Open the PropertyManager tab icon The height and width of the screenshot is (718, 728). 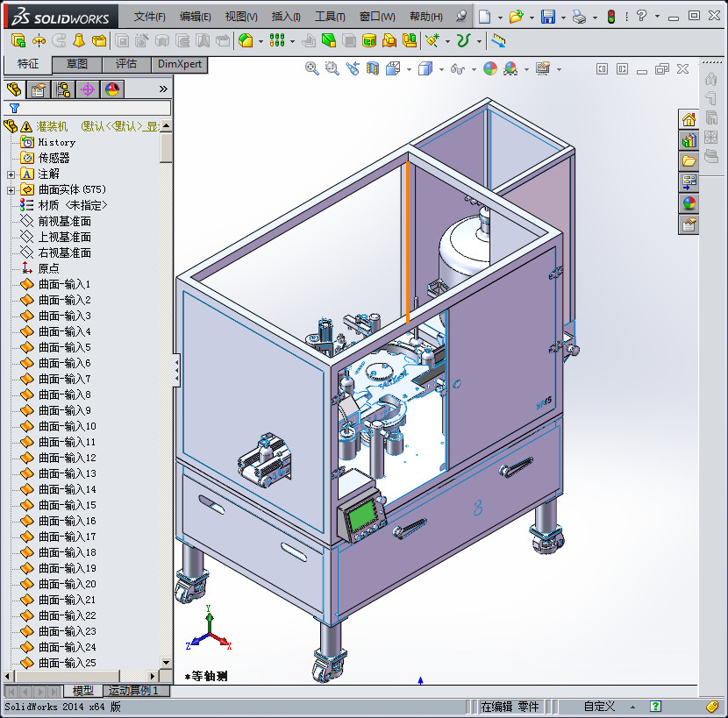pos(39,89)
